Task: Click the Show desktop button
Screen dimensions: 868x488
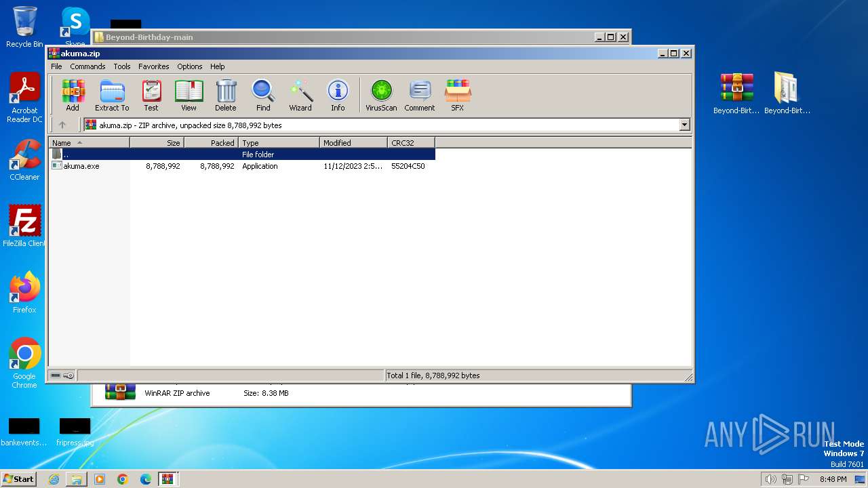Action: 861,479
